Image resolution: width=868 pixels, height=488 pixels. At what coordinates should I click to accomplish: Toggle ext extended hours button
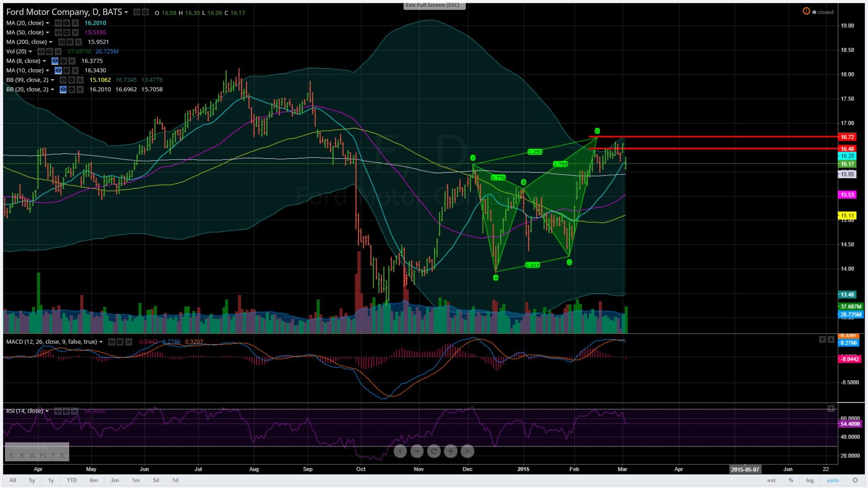tap(771, 480)
